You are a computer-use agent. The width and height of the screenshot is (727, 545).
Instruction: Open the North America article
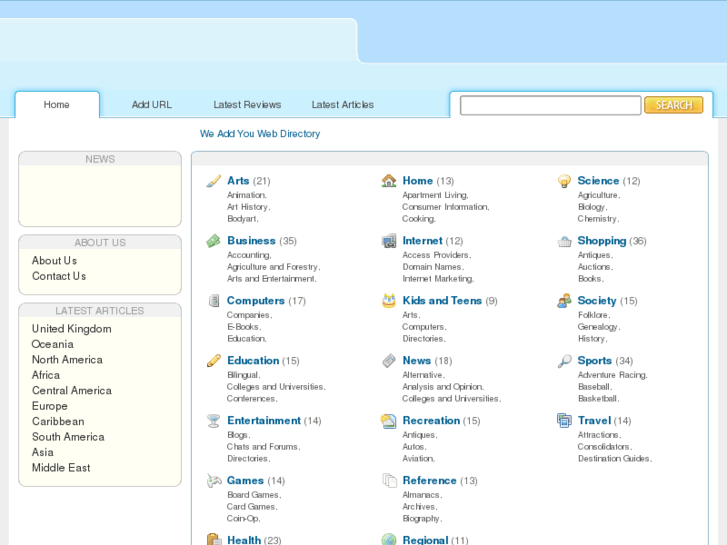[67, 359]
